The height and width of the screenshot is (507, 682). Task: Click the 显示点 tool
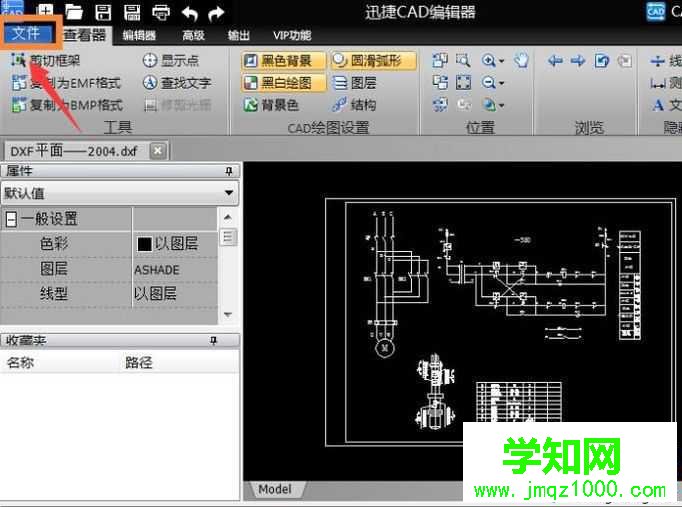[x=170, y=60]
